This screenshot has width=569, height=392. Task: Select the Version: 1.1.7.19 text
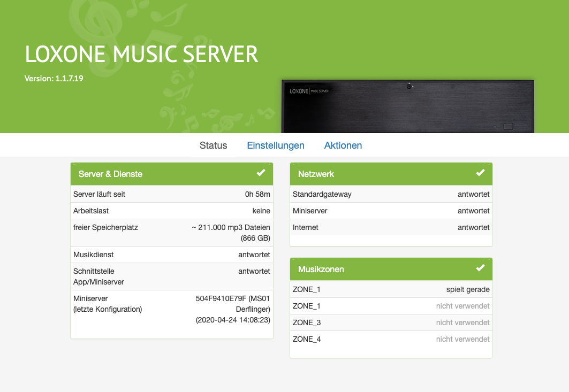point(54,78)
